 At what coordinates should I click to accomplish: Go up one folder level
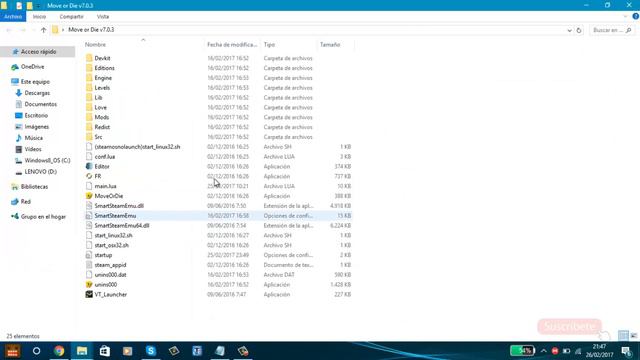click(44, 30)
